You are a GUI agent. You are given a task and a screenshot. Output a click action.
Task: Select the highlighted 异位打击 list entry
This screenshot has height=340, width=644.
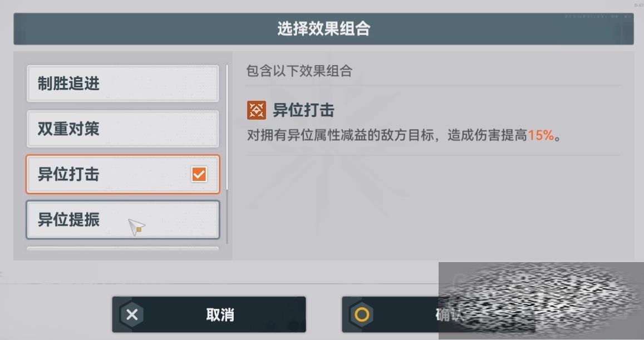(123, 174)
